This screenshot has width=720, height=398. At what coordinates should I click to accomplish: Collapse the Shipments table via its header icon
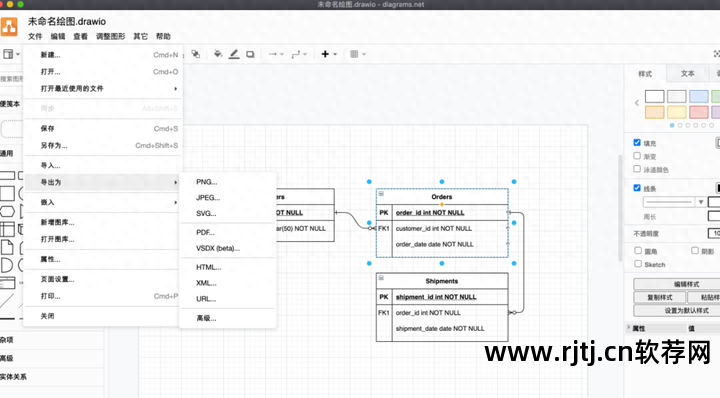(381, 278)
